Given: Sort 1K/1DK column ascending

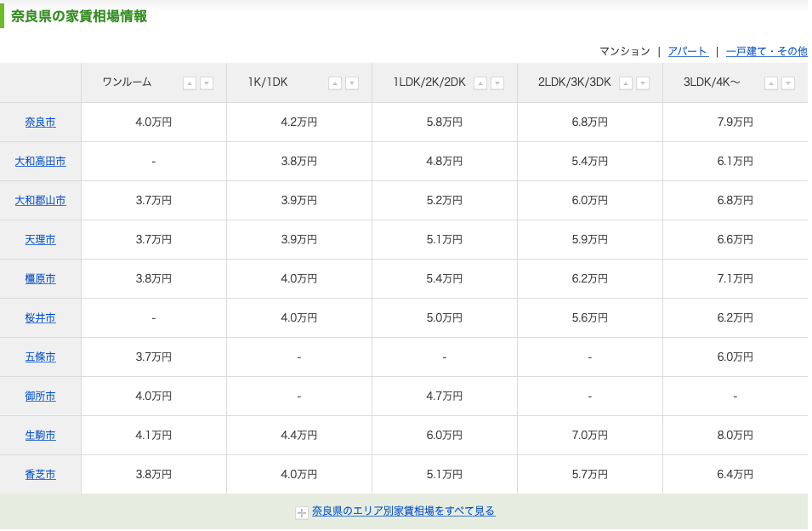Looking at the screenshot, I should click(335, 83).
